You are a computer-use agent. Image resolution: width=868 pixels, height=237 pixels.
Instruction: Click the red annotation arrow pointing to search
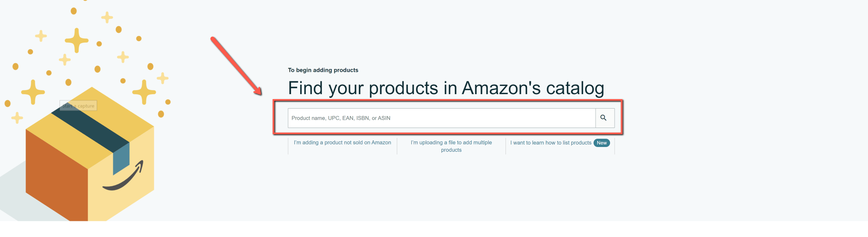pos(236,65)
